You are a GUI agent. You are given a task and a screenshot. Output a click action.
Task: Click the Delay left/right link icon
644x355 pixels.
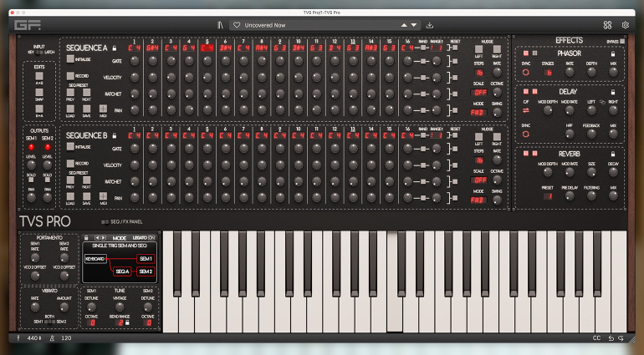tap(602, 102)
